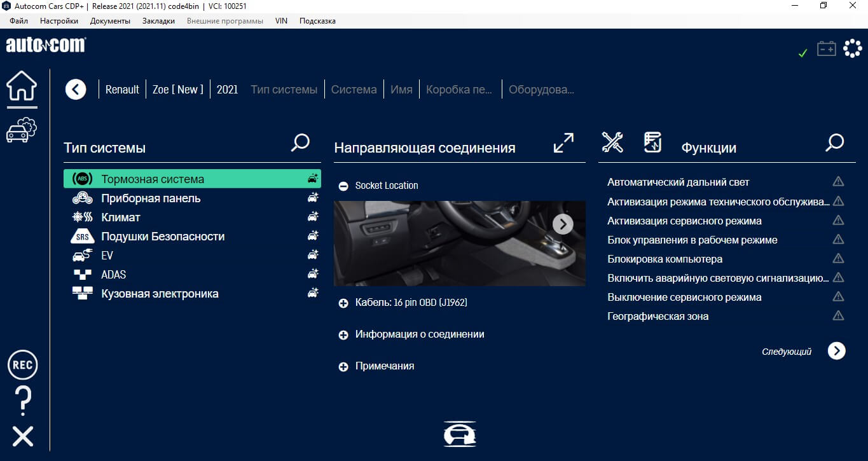Screen dimensions: 868x461
Task: Close the app using sidebar X icon
Action: click(23, 436)
